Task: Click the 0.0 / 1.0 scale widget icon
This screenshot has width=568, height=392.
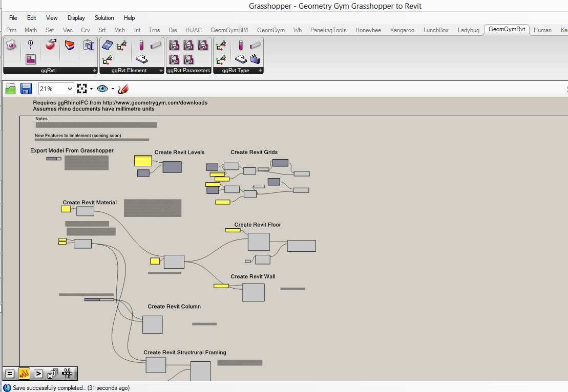Action: (68, 374)
